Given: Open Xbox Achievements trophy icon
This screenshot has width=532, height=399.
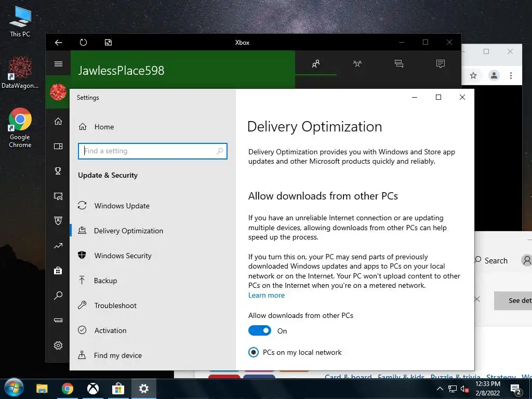Looking at the screenshot, I should 58,170.
